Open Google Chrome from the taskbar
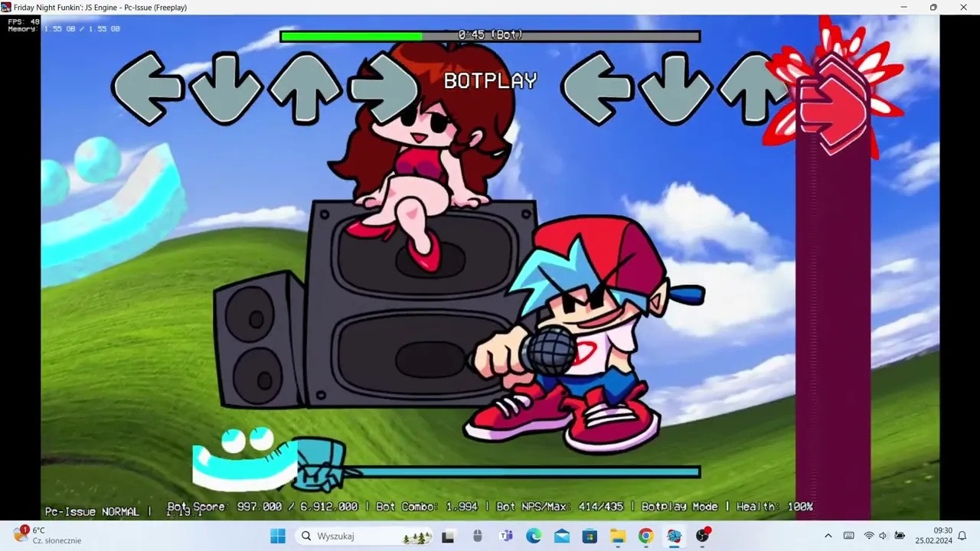Viewport: 980px width, 551px height. pos(646,536)
